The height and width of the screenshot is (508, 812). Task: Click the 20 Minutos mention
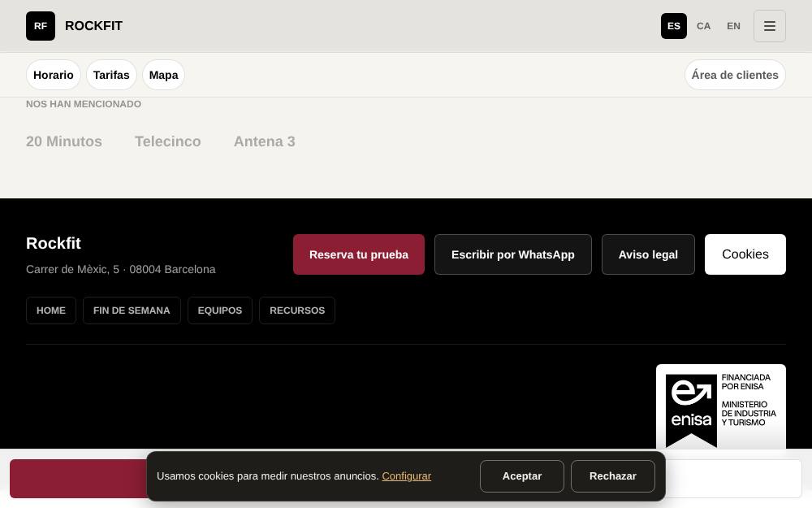pos(63,141)
